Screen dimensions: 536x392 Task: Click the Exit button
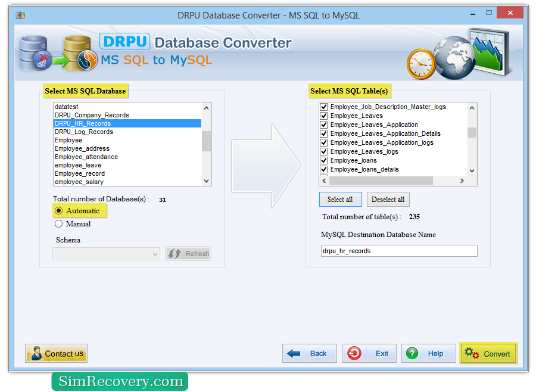[x=369, y=353]
